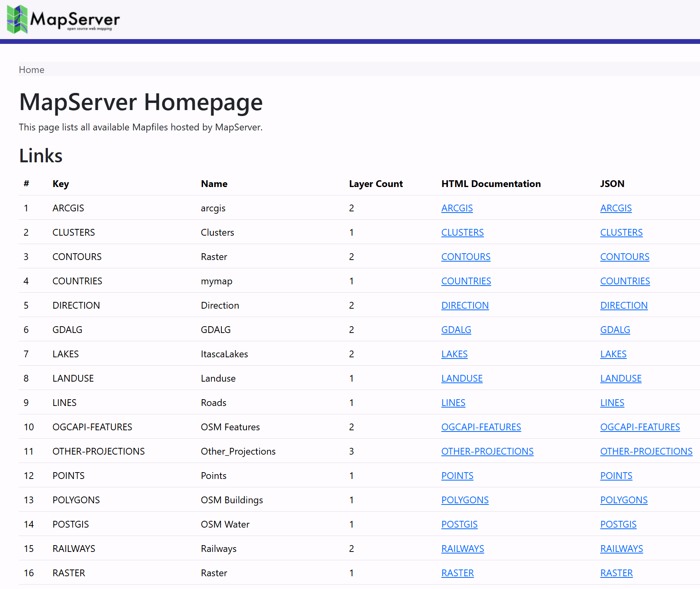
Task: Open OGCAPI-FEATURES HTML documentation link
Action: (481, 427)
